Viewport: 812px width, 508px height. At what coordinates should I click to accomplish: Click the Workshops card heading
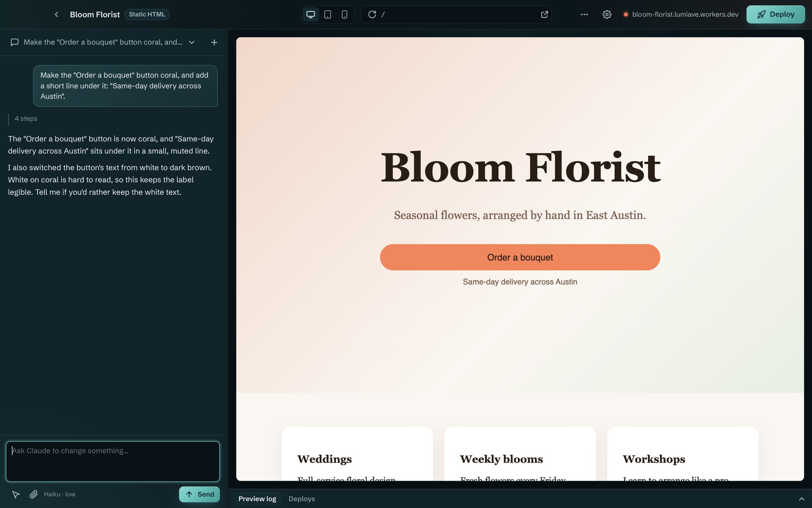(x=654, y=459)
